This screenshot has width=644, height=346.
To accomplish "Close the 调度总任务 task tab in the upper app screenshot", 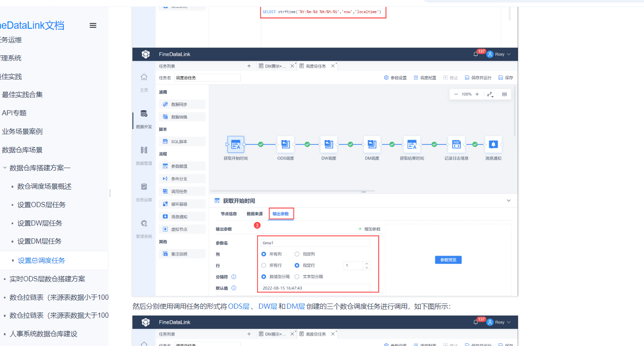I will (333, 66).
